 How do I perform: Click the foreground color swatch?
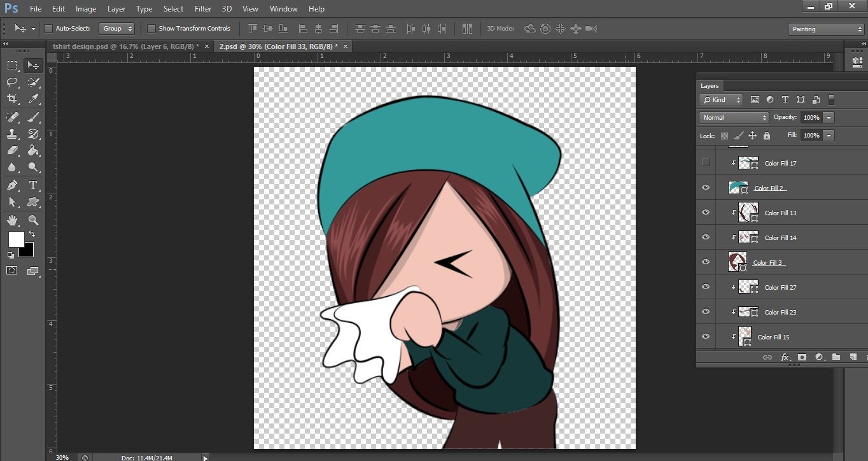(16, 239)
